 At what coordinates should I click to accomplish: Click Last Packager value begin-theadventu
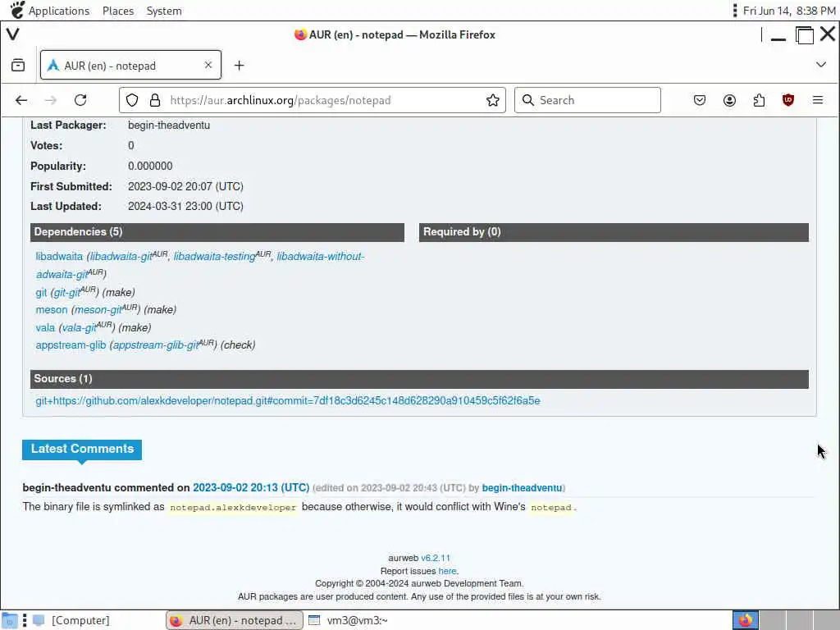coord(169,125)
